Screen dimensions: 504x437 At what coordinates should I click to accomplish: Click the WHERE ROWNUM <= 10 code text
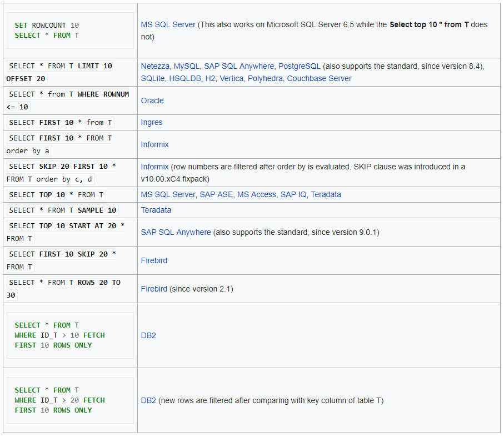point(68,101)
